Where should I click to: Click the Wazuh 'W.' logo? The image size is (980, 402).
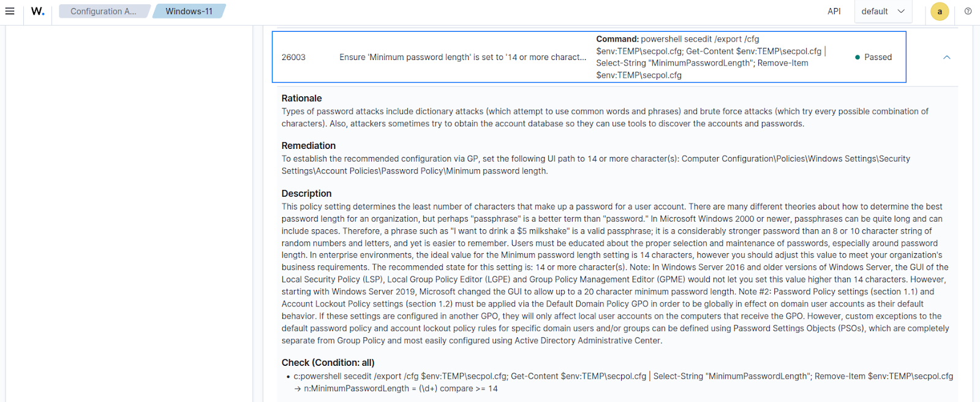click(37, 10)
